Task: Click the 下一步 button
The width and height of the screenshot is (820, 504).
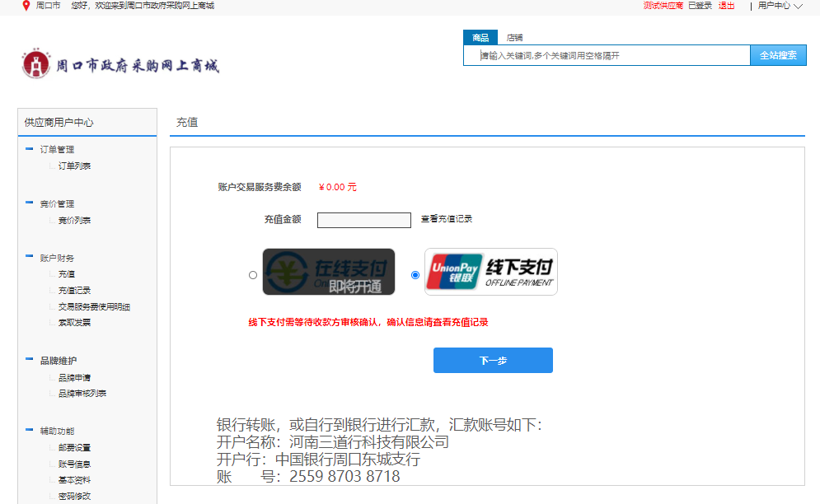Action: 493,360
